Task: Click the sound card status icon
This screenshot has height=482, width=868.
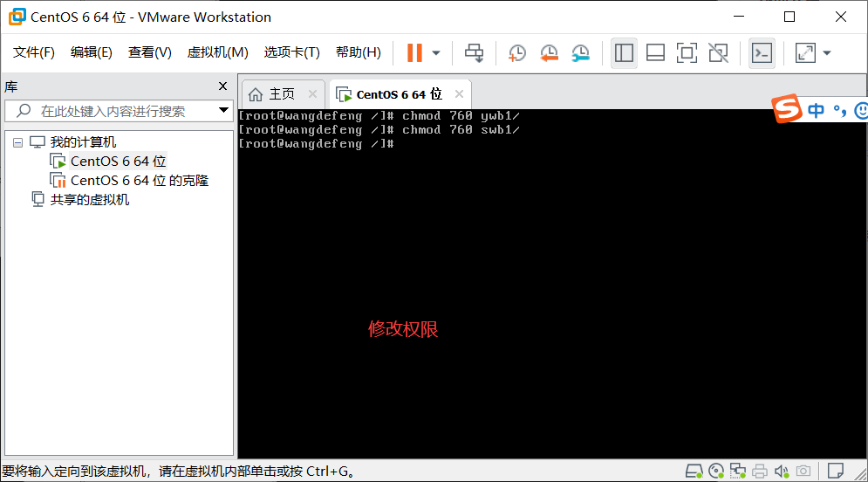Action: pos(781,471)
